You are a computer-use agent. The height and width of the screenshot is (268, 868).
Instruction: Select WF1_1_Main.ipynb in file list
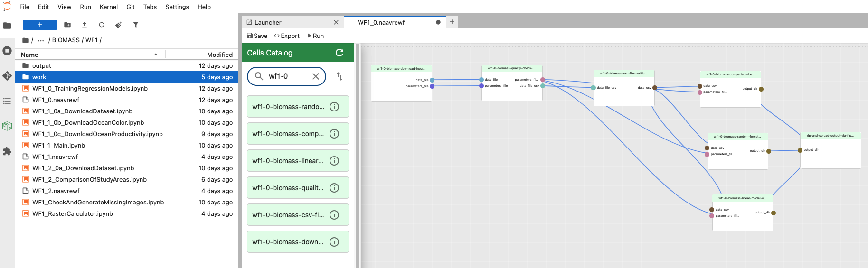[x=58, y=145]
